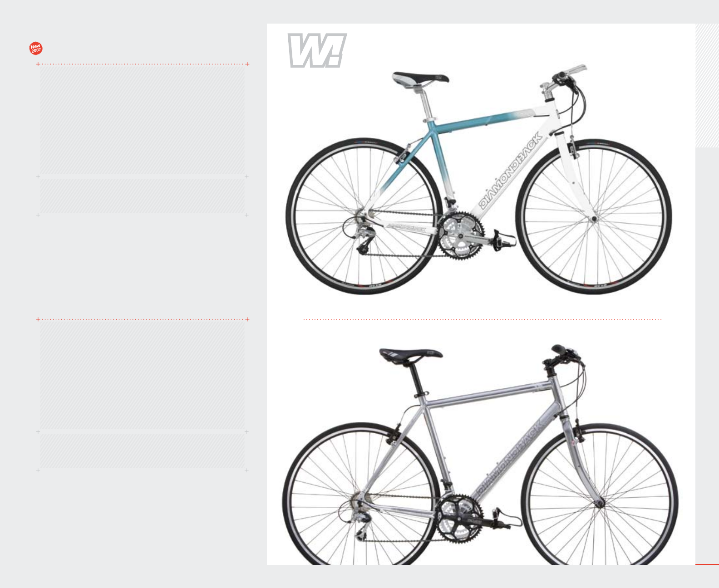The height and width of the screenshot is (588, 719).
Task: Click the large lower hatched text box
Action: coord(142,376)
